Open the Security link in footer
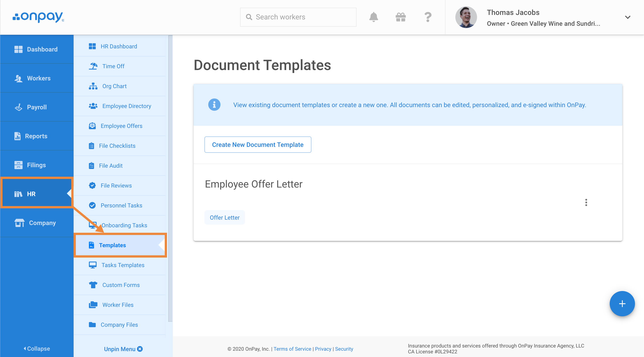The height and width of the screenshot is (357, 644). point(344,349)
